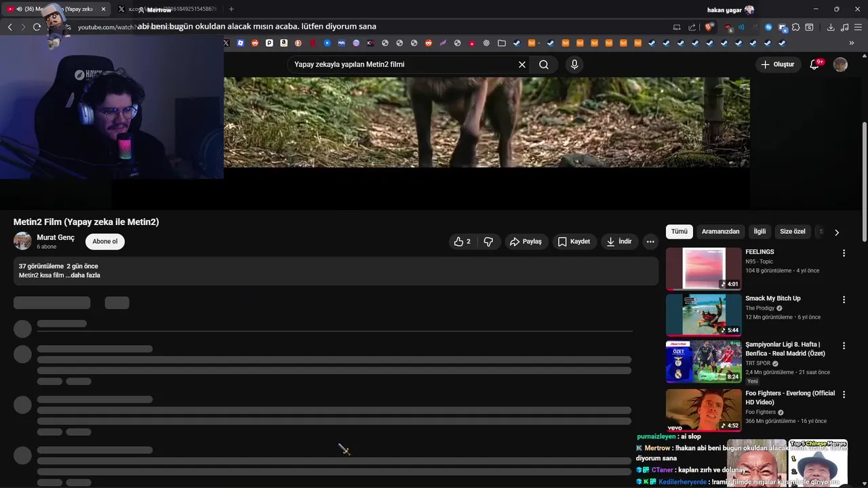Click the Brave Shields lion icon
This screenshot has width=868, height=488.
[x=709, y=27]
